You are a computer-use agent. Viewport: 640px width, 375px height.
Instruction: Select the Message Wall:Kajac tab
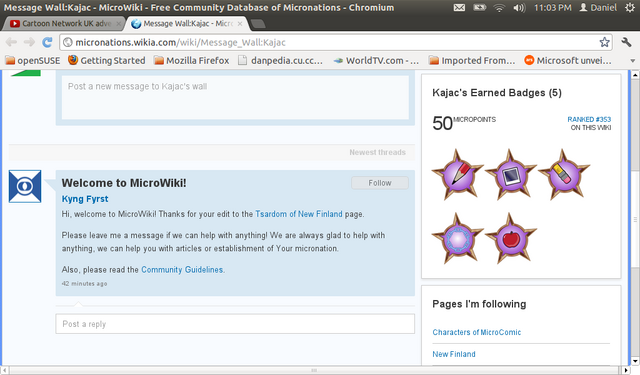[187, 24]
